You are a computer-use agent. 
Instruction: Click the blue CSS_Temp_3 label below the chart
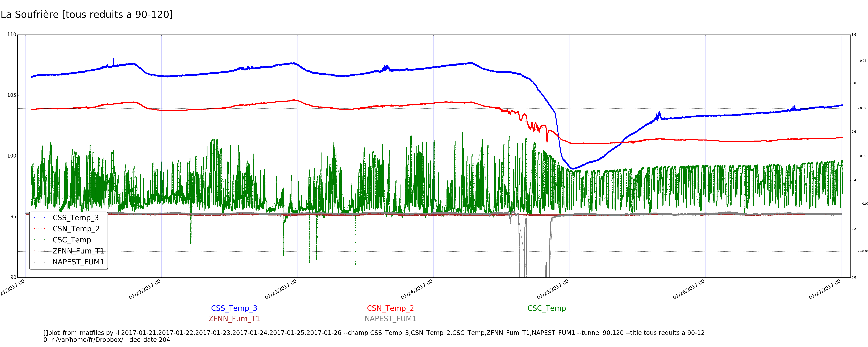coord(234,308)
